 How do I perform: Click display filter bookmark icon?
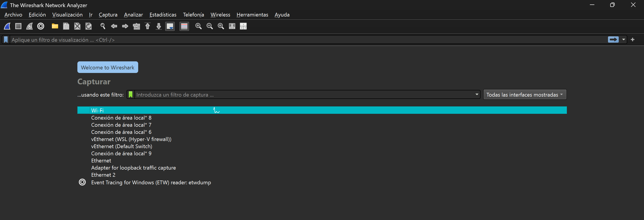[x=6, y=40]
